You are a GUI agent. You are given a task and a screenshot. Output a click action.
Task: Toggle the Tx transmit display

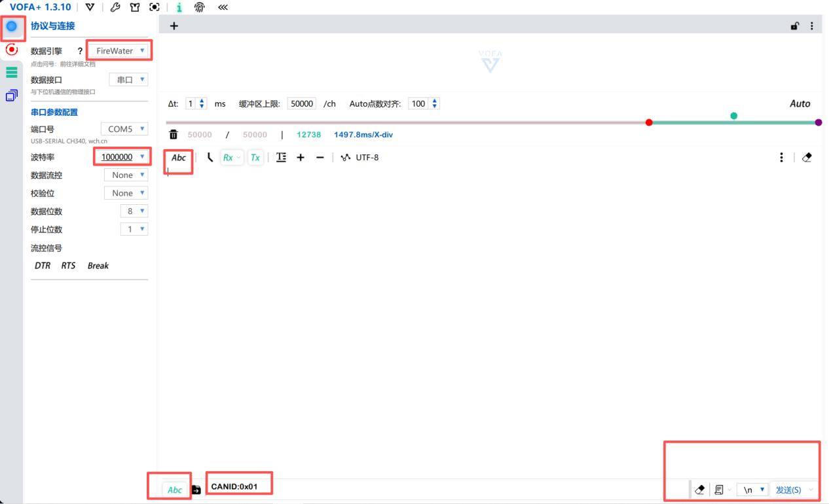point(255,158)
